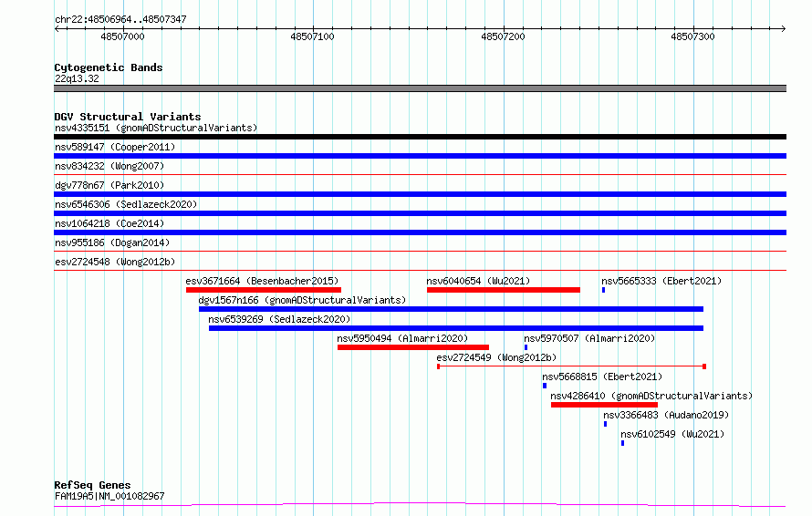Click the small blue nsv6102549 marker
This screenshot has height=516, width=812.
point(622,443)
